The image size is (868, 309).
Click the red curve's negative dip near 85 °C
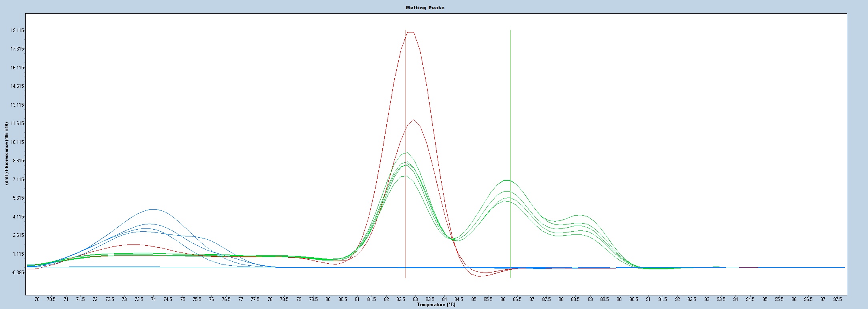[x=480, y=276]
